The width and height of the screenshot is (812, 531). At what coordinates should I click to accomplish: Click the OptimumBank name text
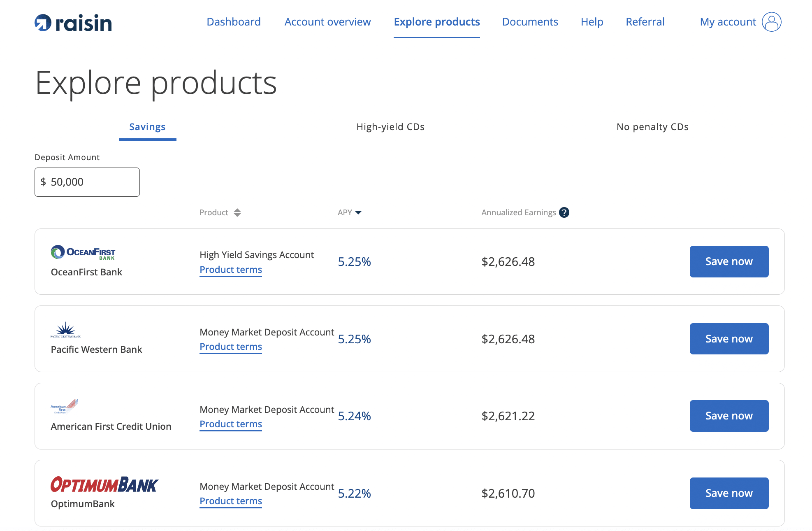coord(83,504)
